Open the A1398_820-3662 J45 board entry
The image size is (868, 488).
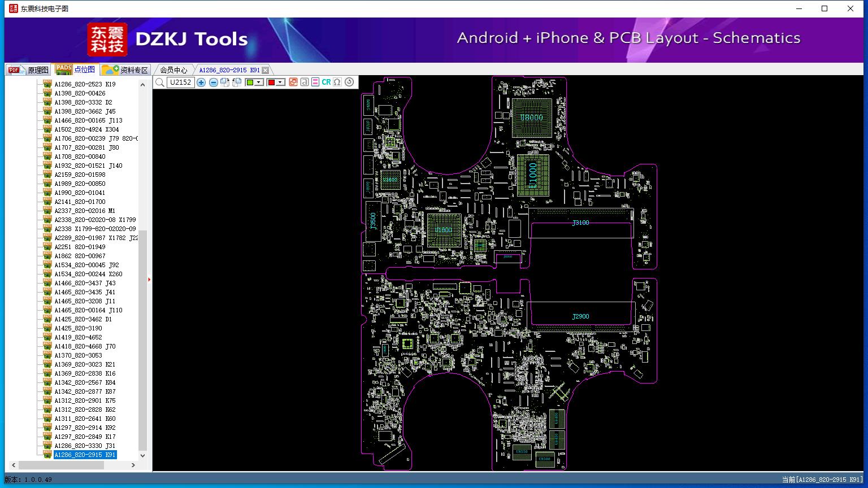[x=85, y=111]
